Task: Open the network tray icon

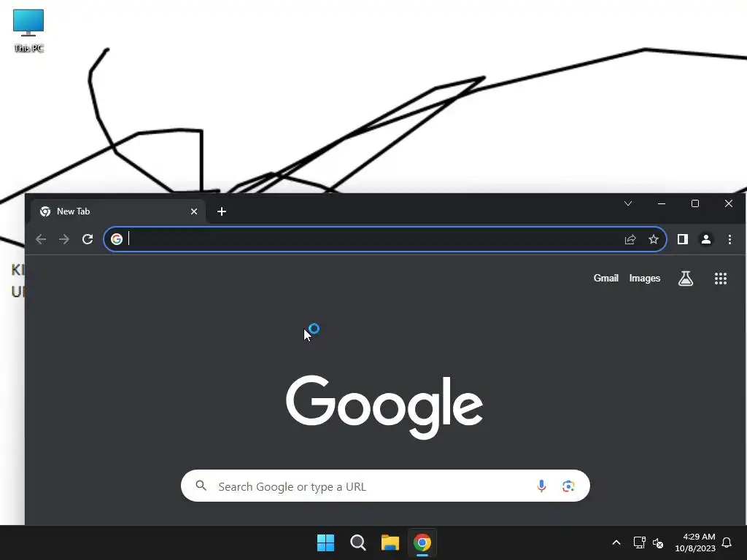Action: (x=639, y=542)
